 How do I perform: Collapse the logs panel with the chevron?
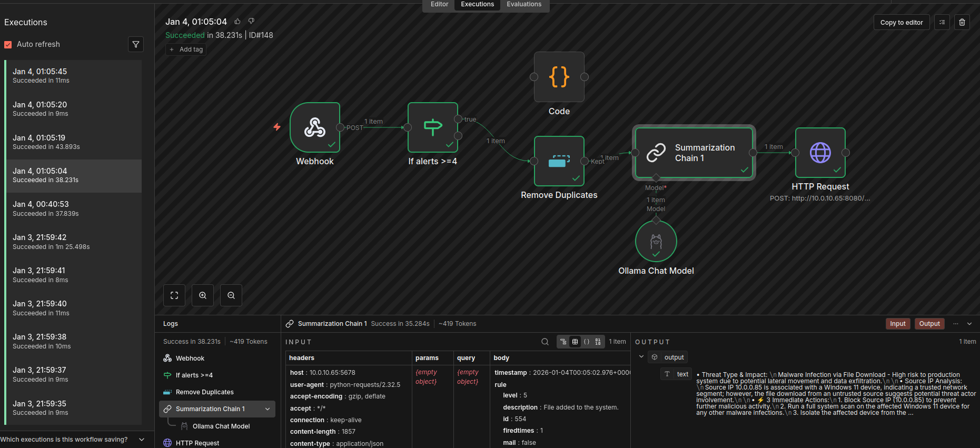[x=969, y=324]
